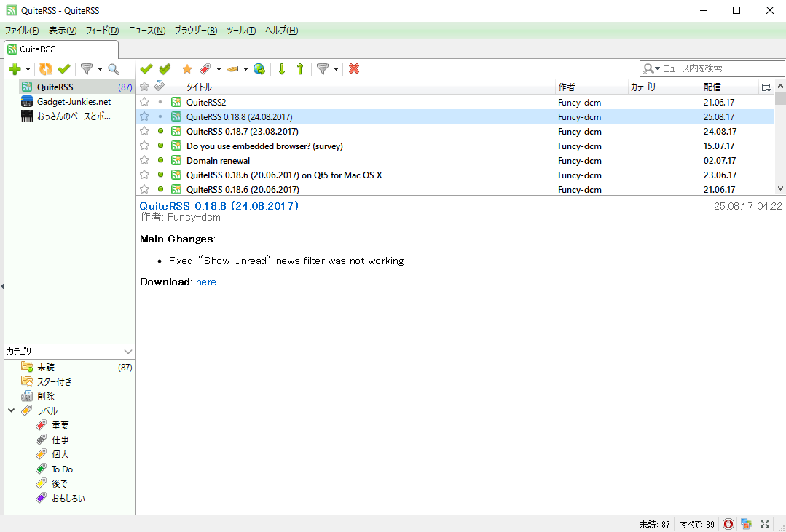
Task: Mark all feeds read in feed toolbar
Action: 64,68
